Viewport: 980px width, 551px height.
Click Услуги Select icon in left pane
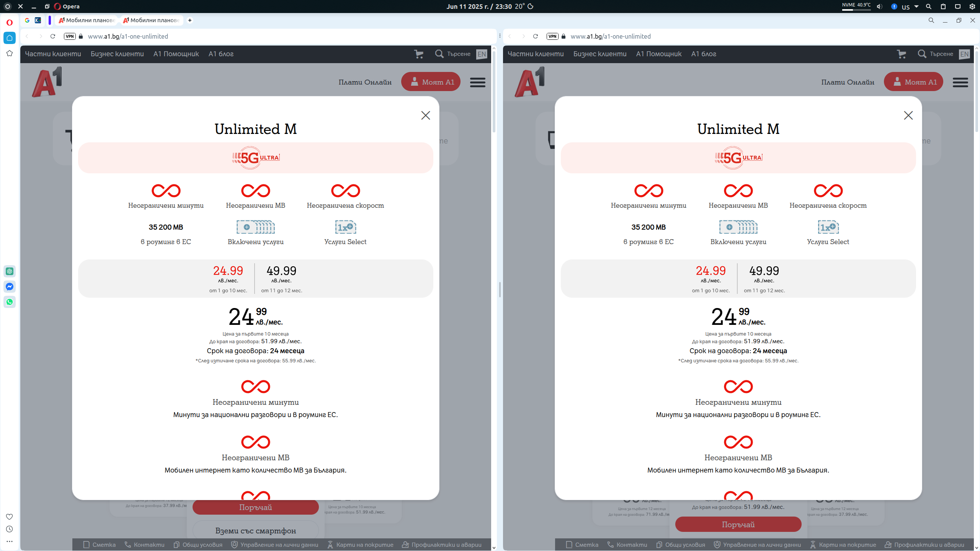click(345, 227)
